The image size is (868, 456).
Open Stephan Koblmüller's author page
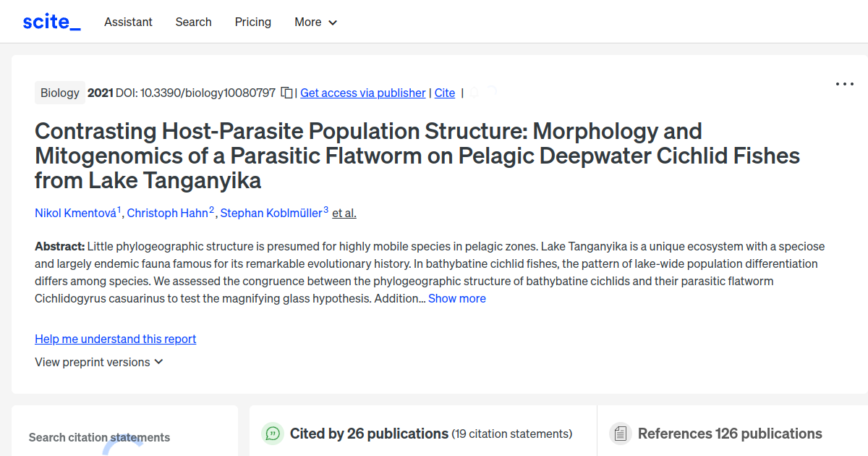coord(271,213)
